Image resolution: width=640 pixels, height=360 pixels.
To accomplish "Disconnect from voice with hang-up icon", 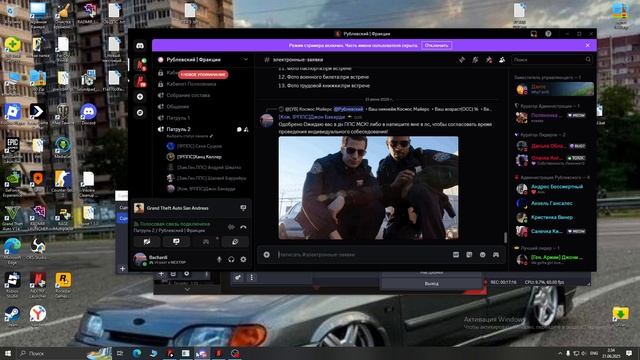I will coord(243,227).
